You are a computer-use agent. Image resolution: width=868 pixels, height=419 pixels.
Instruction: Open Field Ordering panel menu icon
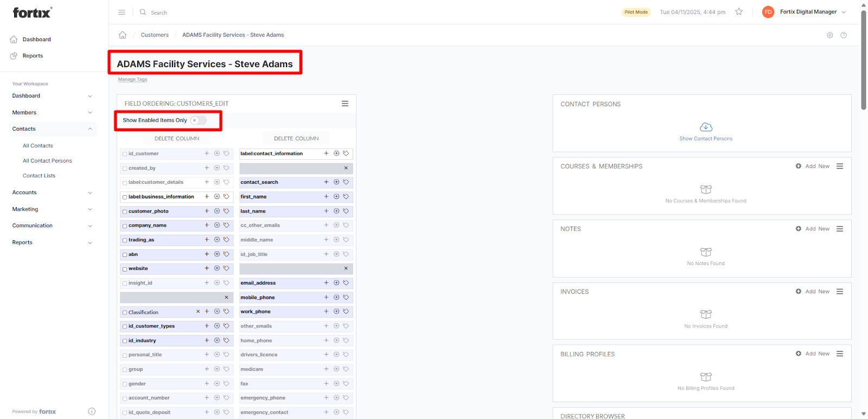pos(344,104)
